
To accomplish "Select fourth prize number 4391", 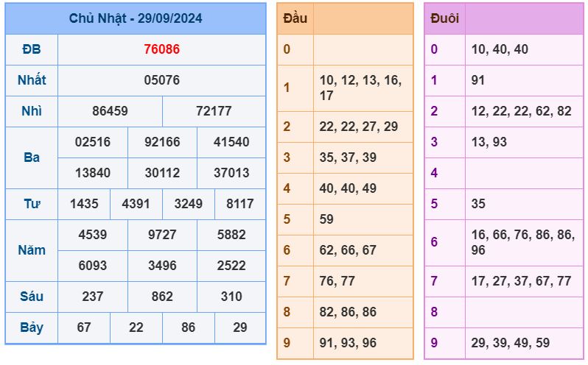I will (x=136, y=204).
